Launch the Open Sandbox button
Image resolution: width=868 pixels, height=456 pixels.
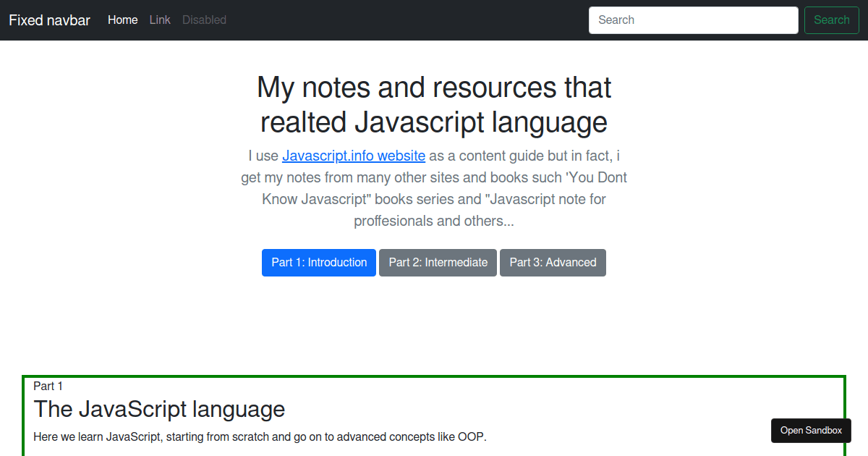pyautogui.click(x=811, y=431)
